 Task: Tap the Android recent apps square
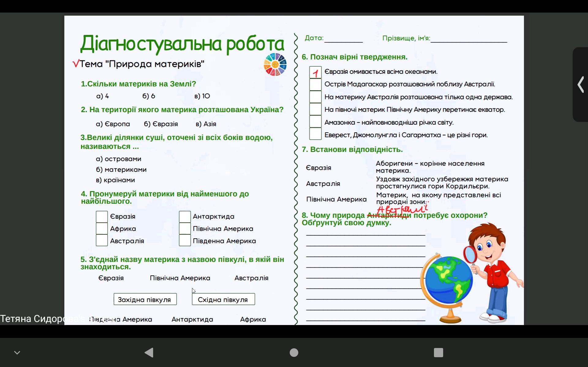tap(439, 353)
